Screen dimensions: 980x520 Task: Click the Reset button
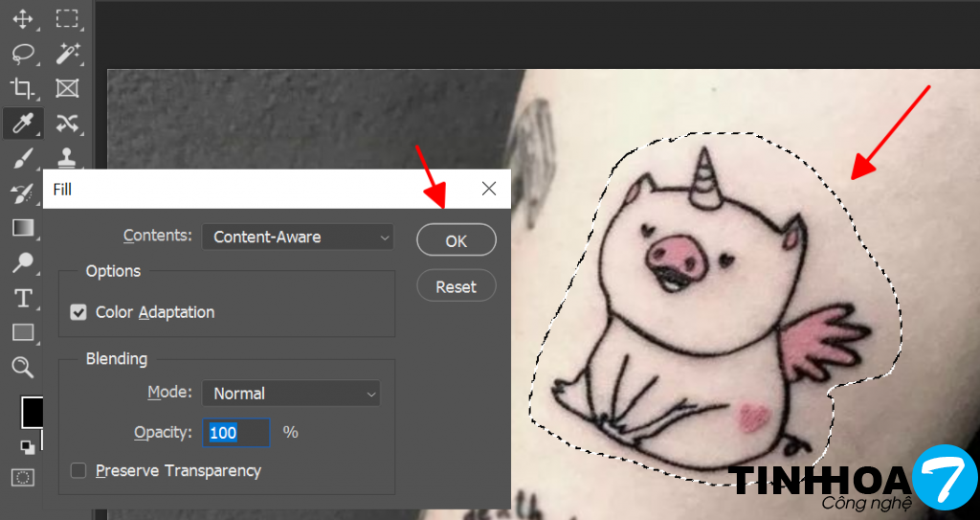(457, 286)
